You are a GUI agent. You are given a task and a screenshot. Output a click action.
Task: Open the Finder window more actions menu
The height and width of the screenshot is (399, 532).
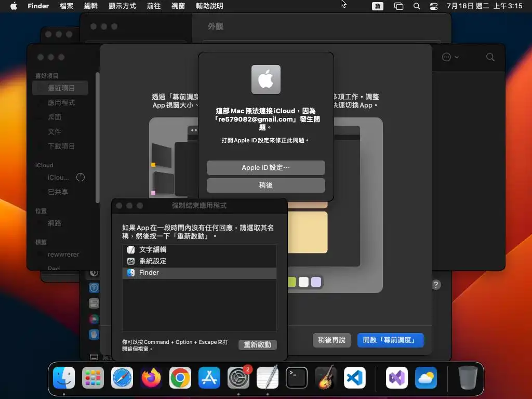pyautogui.click(x=450, y=57)
